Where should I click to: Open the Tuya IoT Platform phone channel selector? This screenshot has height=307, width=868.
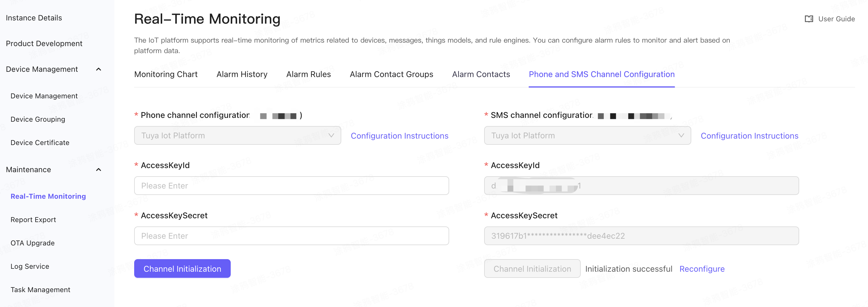pyautogui.click(x=237, y=135)
